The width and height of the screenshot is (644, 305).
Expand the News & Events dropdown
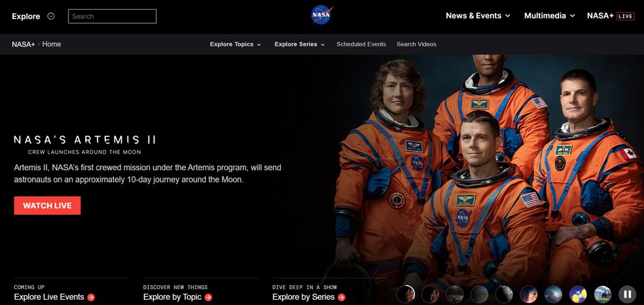tap(478, 16)
